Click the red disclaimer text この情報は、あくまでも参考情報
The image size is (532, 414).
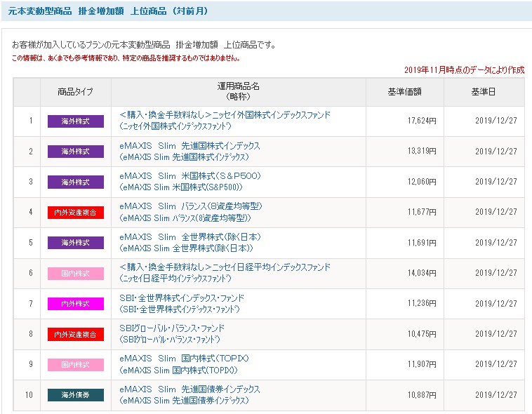click(126, 58)
